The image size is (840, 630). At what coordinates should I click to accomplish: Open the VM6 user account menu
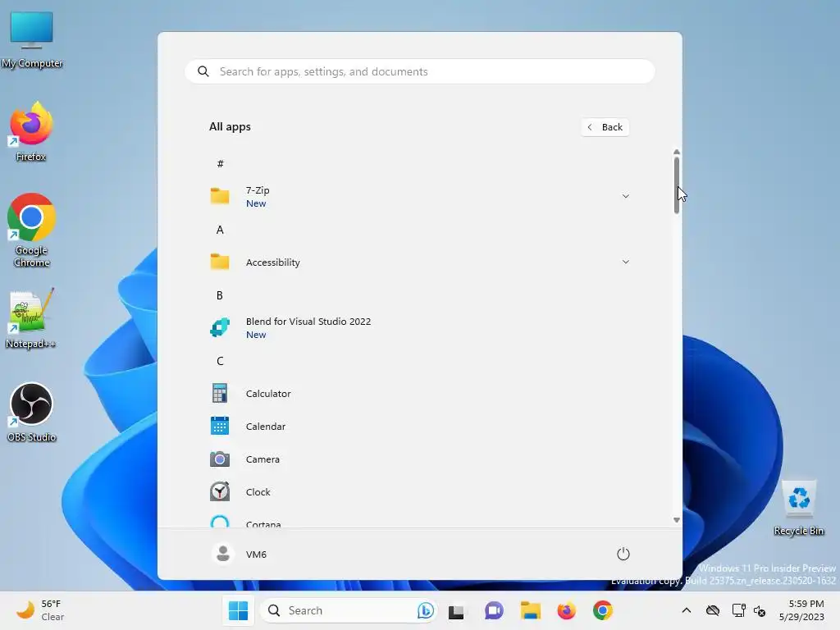pyautogui.click(x=240, y=554)
